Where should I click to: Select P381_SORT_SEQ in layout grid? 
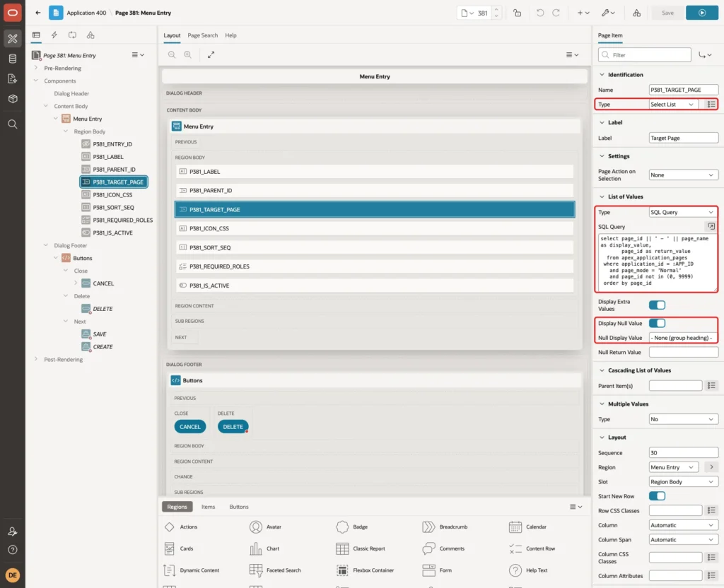point(375,247)
